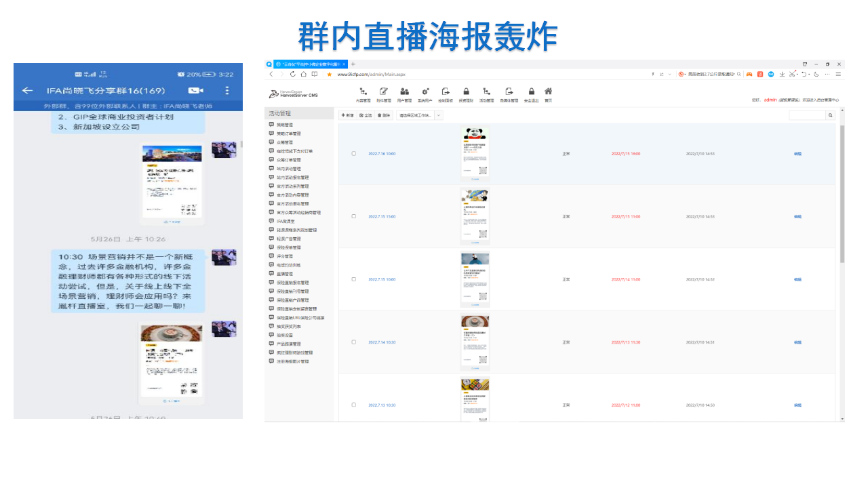Image resolution: width=868 pixels, height=488 pixels.
Task: Click 编辑 for the 2022.7.15 15:00 row
Action: [797, 217]
